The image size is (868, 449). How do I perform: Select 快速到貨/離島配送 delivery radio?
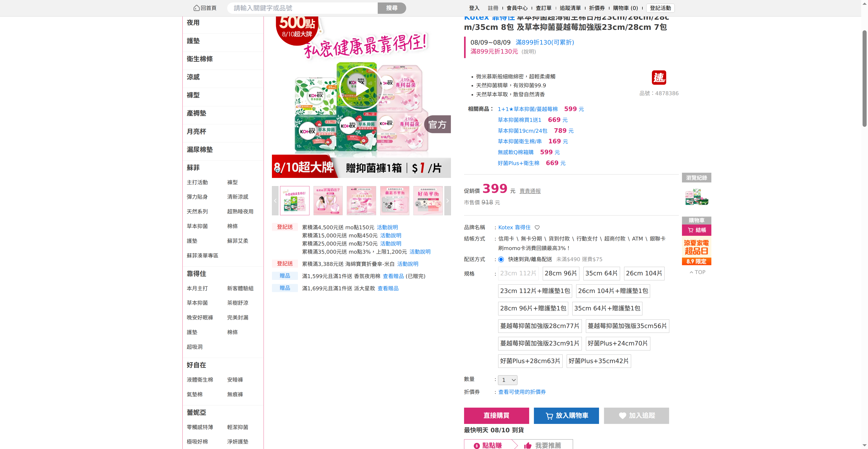[501, 259]
